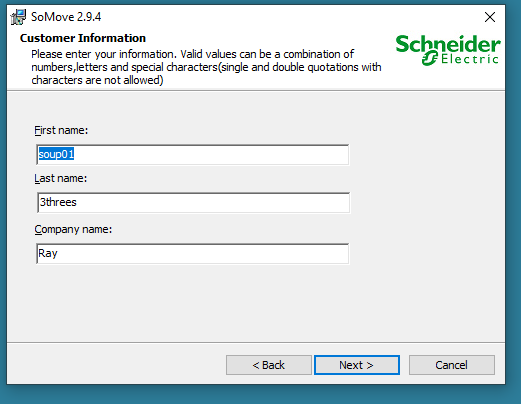
Task: Click the Last name label
Action: [60, 178]
